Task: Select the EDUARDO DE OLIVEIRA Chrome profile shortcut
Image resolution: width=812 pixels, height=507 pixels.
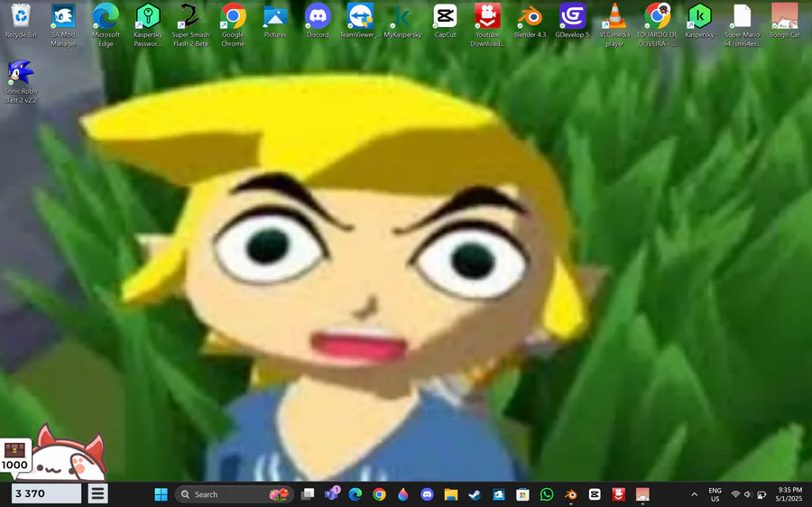Action: [x=657, y=25]
